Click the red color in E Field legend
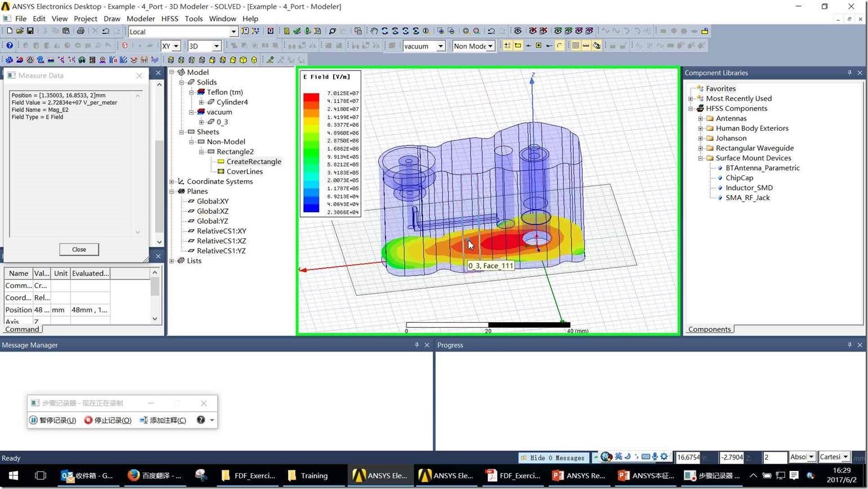The height and width of the screenshot is (489, 868). 311,98
